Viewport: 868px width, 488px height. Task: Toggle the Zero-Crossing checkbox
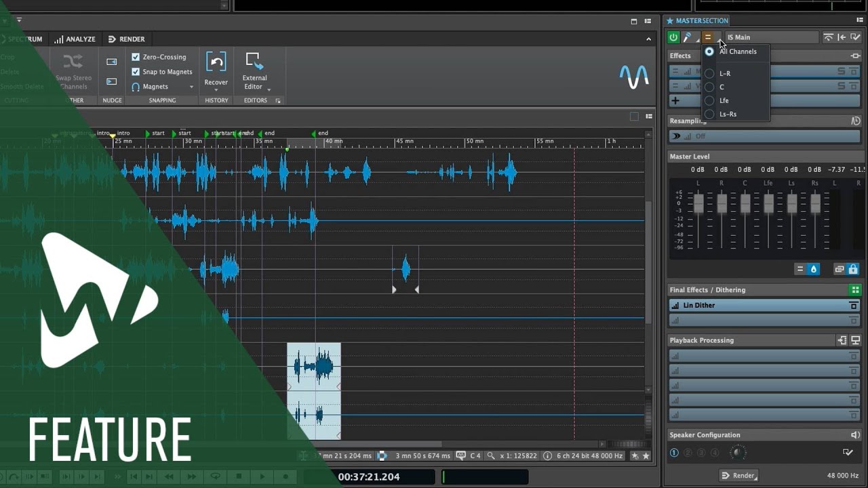coord(136,57)
